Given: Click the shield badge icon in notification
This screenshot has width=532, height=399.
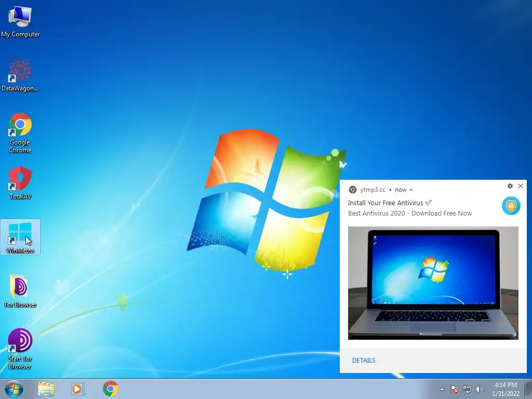Looking at the screenshot, I should tap(511, 206).
